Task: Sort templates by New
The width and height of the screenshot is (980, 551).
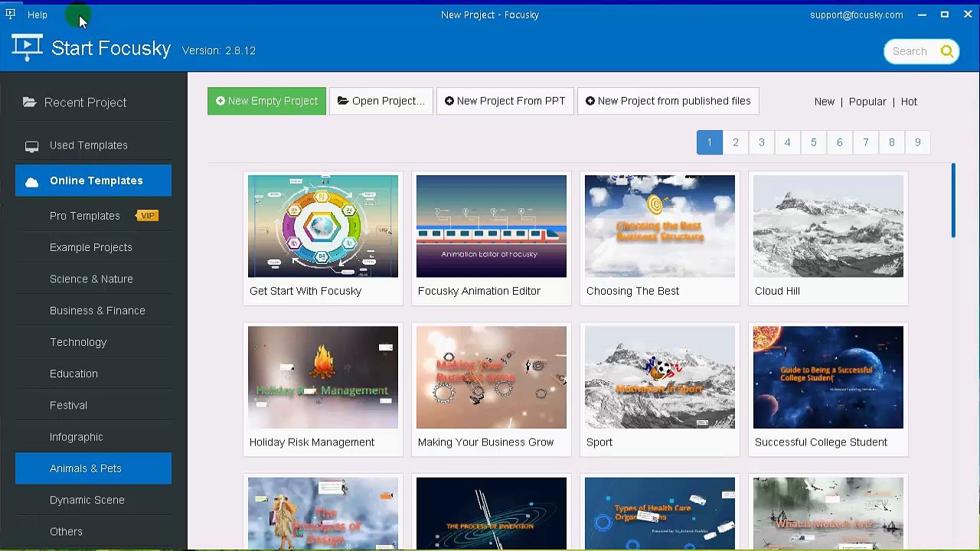Action: point(825,102)
